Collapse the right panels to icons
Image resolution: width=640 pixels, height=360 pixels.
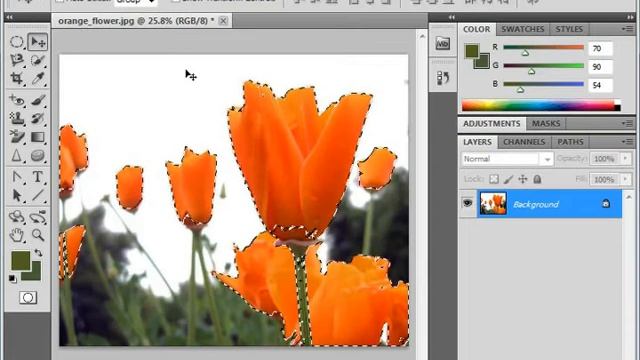(x=631, y=17)
